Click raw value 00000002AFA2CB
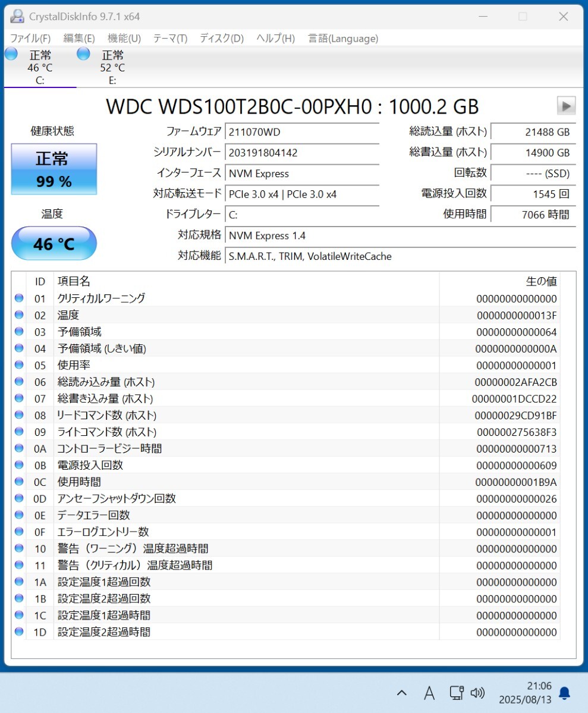The image size is (588, 713). point(515,382)
